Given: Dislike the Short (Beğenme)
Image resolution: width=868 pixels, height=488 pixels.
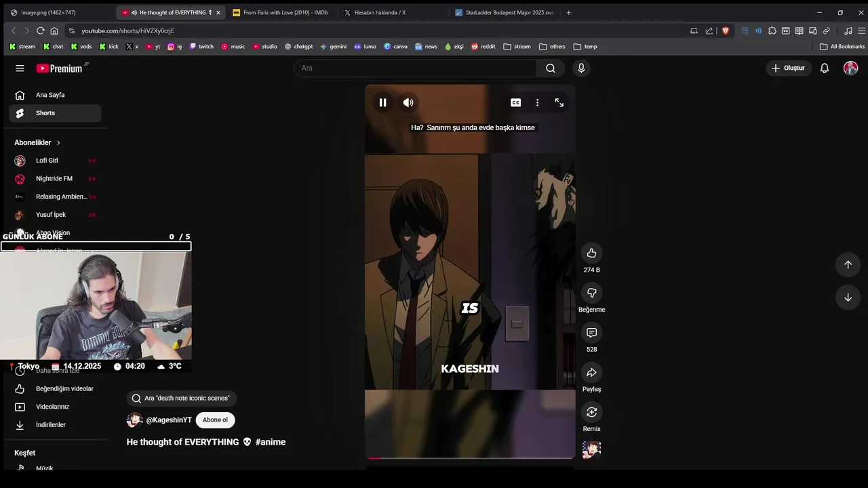Looking at the screenshot, I should (591, 293).
